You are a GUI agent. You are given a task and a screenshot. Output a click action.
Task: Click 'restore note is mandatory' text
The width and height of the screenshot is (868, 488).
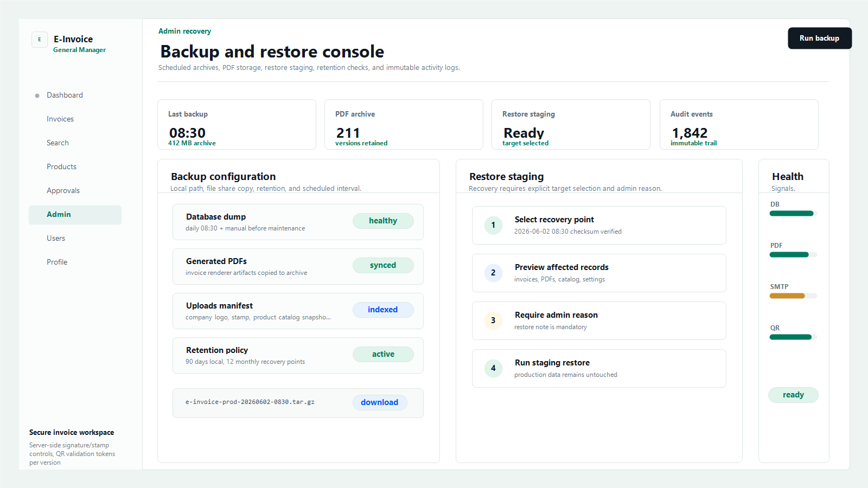pyautogui.click(x=551, y=327)
